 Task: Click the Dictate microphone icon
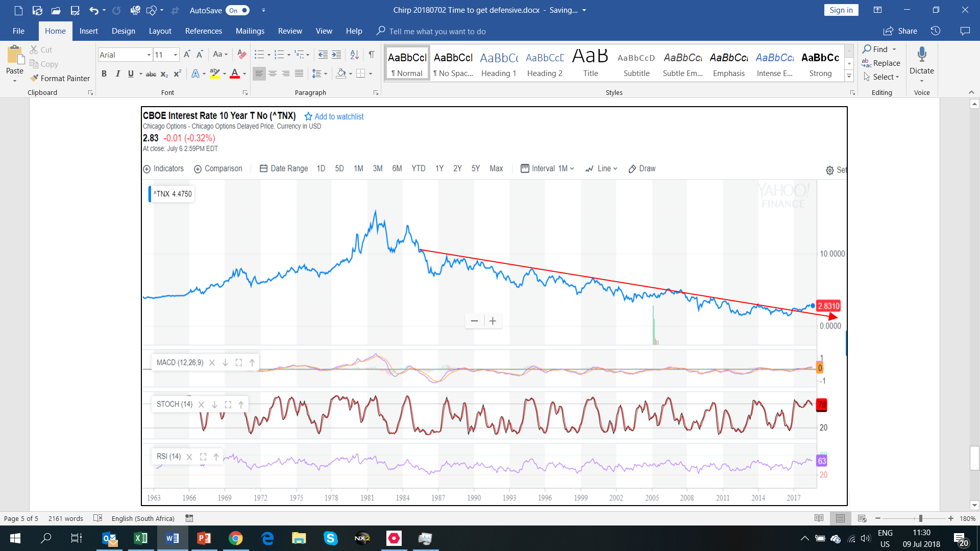(921, 55)
